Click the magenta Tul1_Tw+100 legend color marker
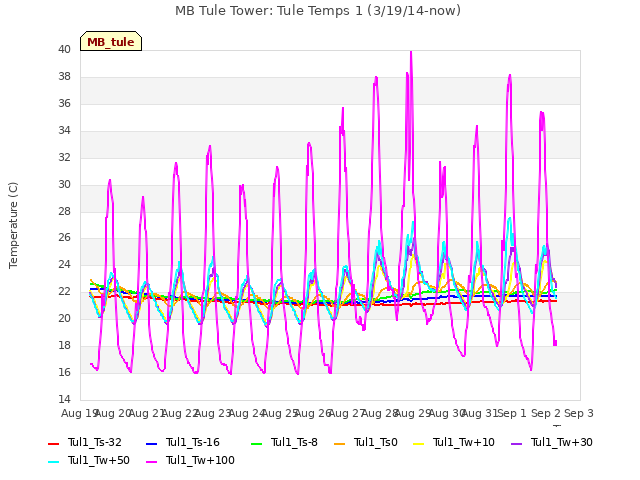 [151, 462]
